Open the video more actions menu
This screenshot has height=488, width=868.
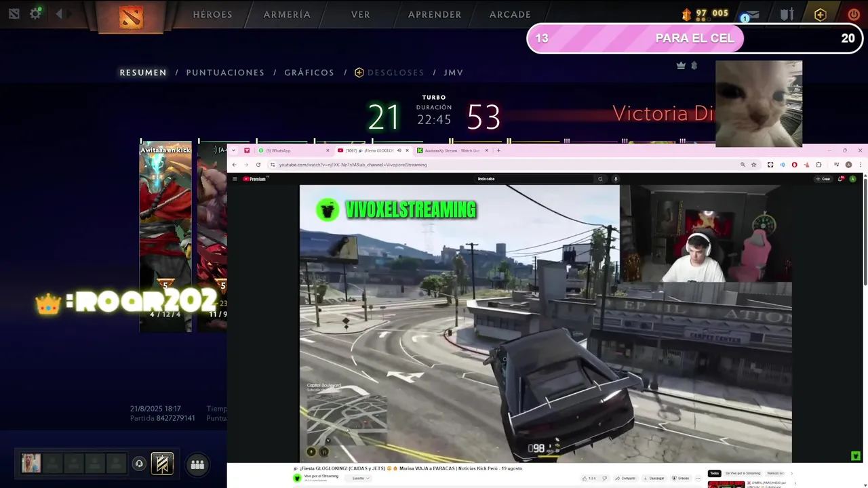pyautogui.click(x=698, y=479)
